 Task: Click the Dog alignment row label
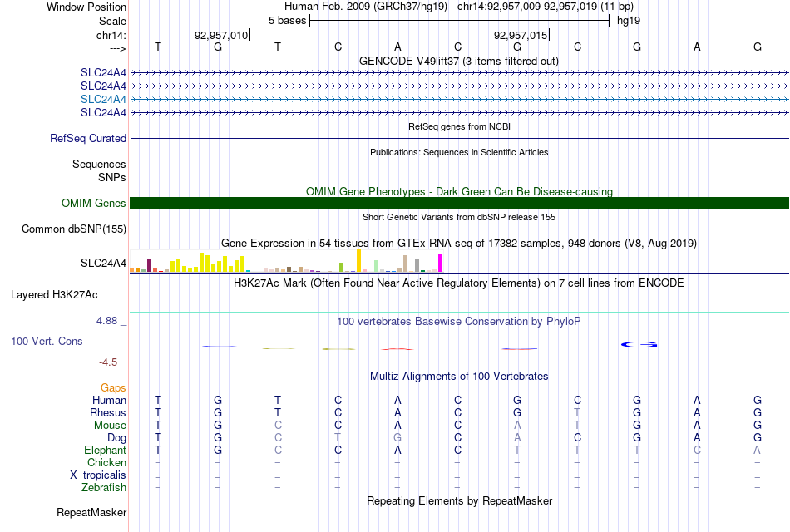click(116, 438)
